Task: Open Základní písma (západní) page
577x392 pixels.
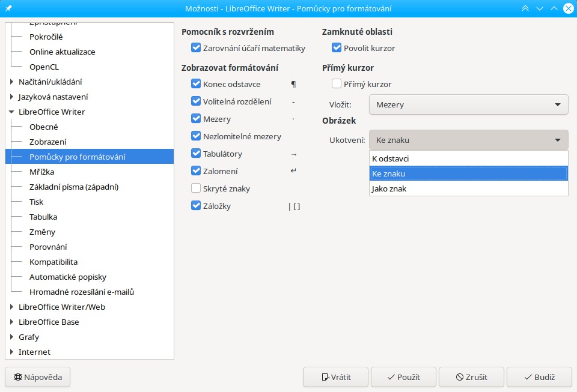Action: point(74,187)
